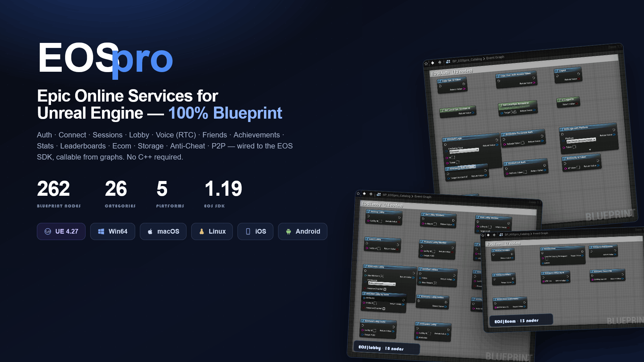Click the Id field on the EOSAuth Login node
The height and width of the screenshot is (362, 644).
coord(453,157)
